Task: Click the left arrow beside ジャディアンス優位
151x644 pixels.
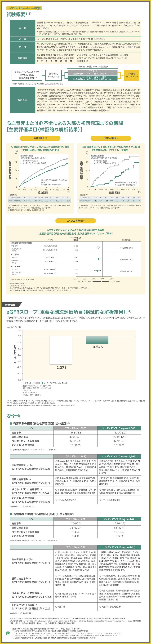Action: click(95, 282)
